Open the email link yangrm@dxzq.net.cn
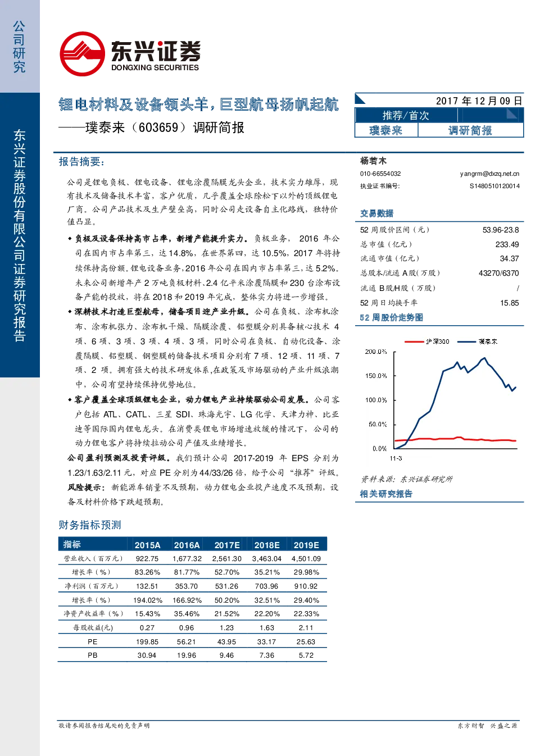The height and width of the screenshot is (756, 558). (x=489, y=174)
